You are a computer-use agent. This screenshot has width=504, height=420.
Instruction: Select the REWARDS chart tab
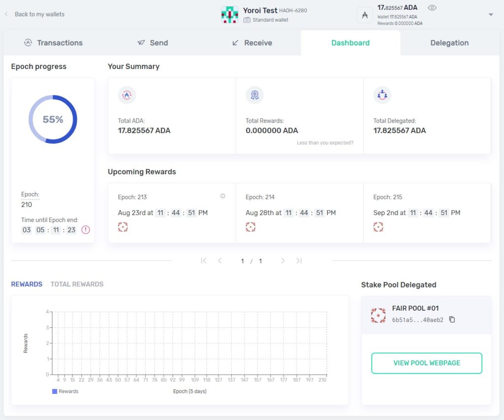27,284
